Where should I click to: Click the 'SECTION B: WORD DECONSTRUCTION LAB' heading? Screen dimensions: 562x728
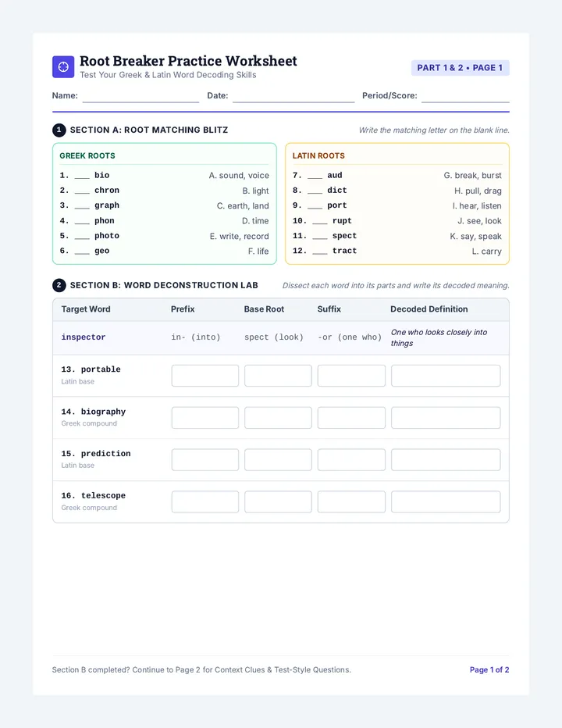pyautogui.click(x=164, y=285)
